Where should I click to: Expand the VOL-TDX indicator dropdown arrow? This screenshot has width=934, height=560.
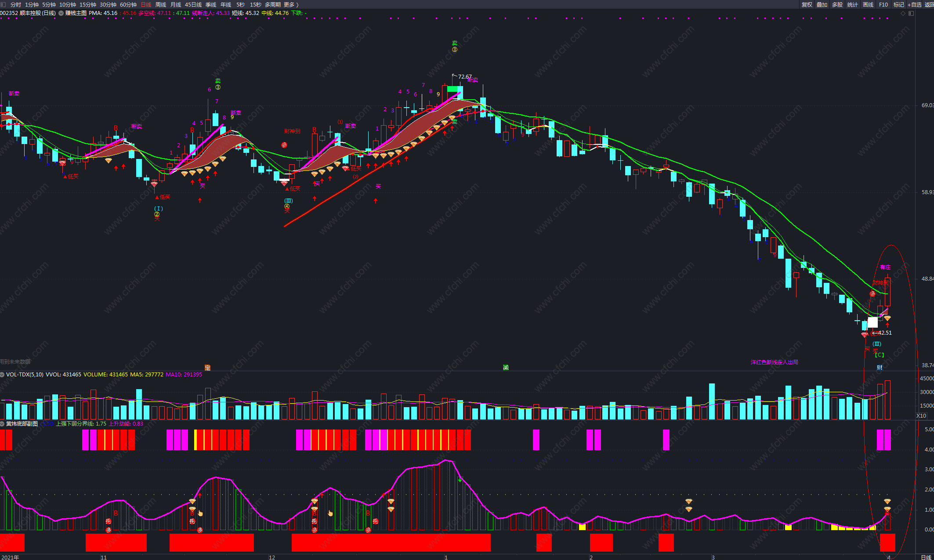coord(2,375)
